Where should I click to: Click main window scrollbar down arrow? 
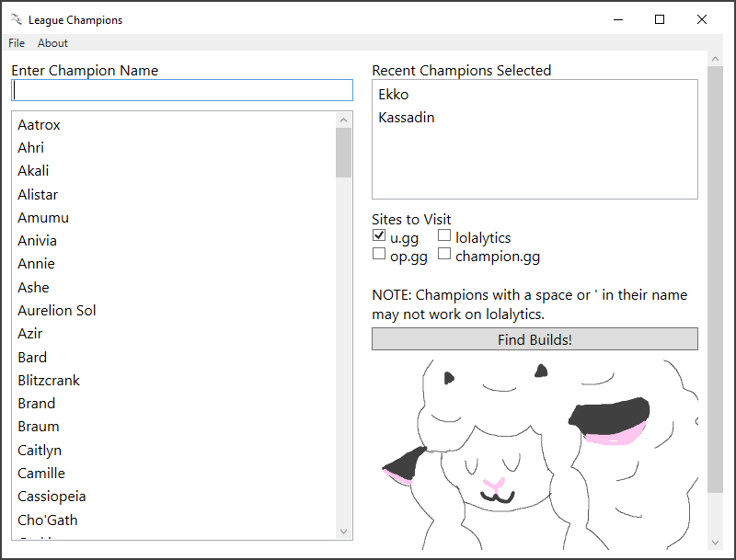pos(715,543)
